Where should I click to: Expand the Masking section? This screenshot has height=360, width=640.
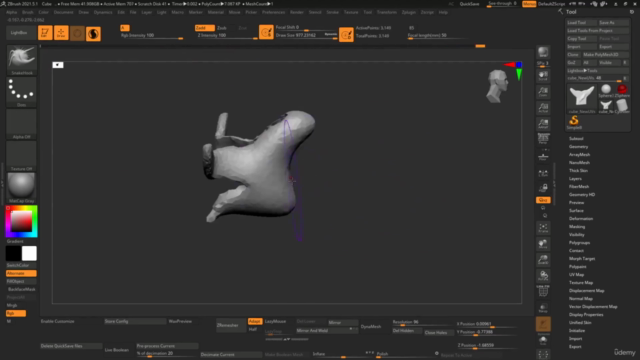point(577,227)
